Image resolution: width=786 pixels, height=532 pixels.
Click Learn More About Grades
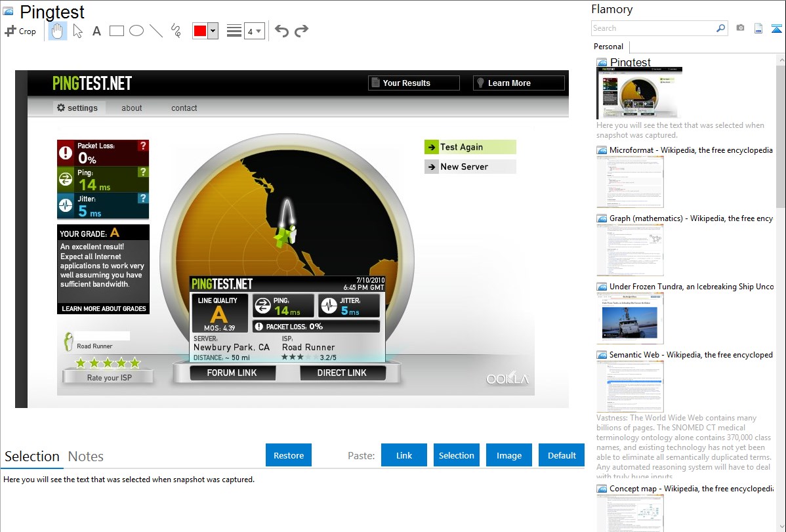(104, 308)
